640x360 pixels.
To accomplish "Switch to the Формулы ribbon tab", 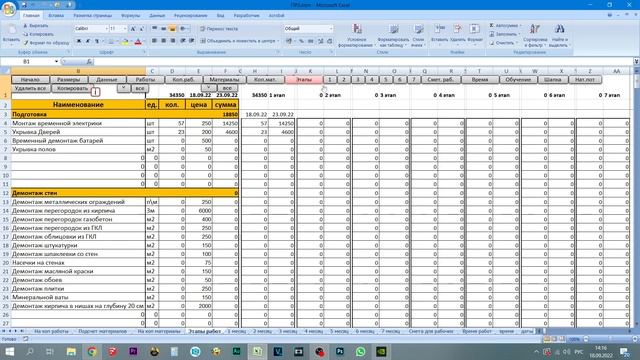I will (x=130, y=16).
